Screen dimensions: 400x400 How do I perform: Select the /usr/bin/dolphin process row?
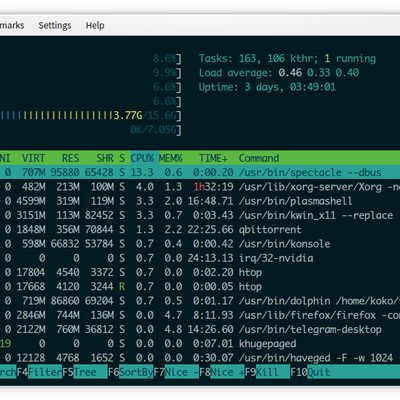coord(200,301)
